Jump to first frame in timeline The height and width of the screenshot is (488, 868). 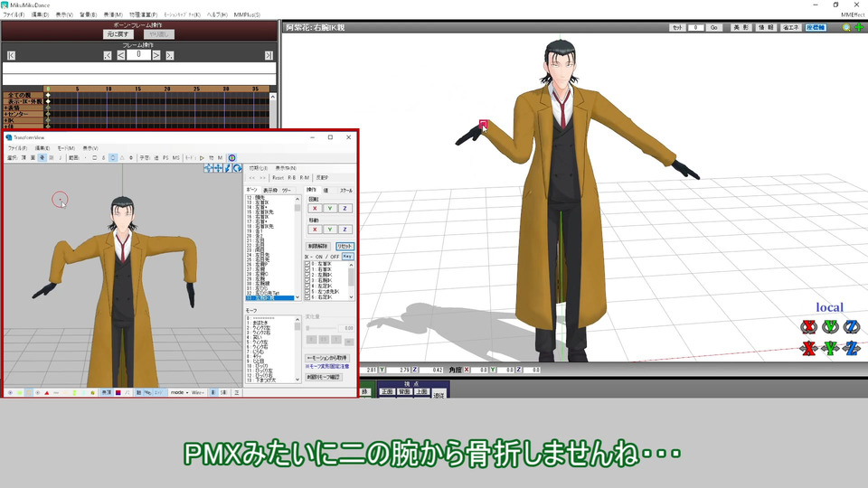click(x=11, y=55)
